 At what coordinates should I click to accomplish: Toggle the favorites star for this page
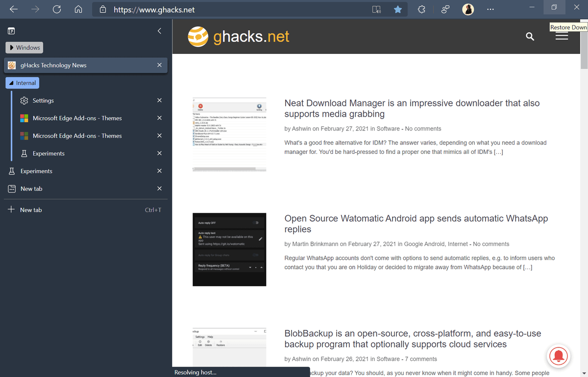pos(398,9)
